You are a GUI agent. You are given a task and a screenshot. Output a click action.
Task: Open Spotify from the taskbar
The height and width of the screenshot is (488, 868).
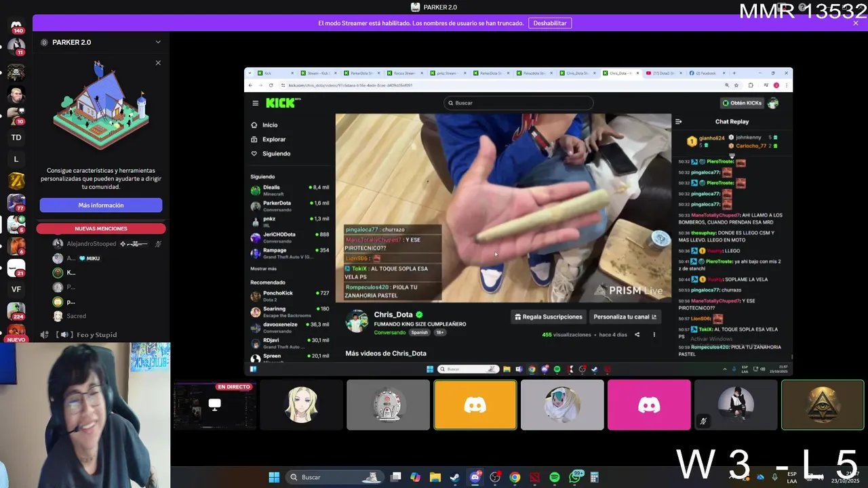[555, 477]
